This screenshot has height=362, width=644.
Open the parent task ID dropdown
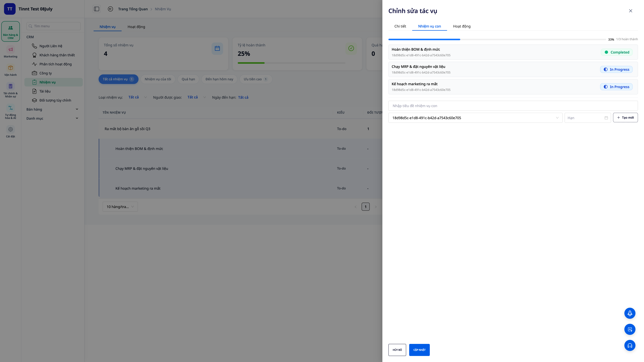click(x=475, y=118)
